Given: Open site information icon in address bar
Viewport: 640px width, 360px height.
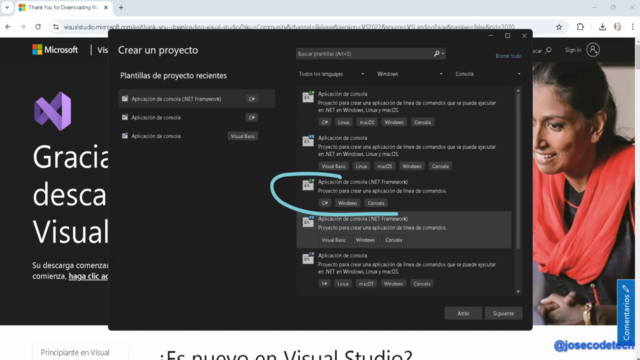Looking at the screenshot, I should (56, 27).
